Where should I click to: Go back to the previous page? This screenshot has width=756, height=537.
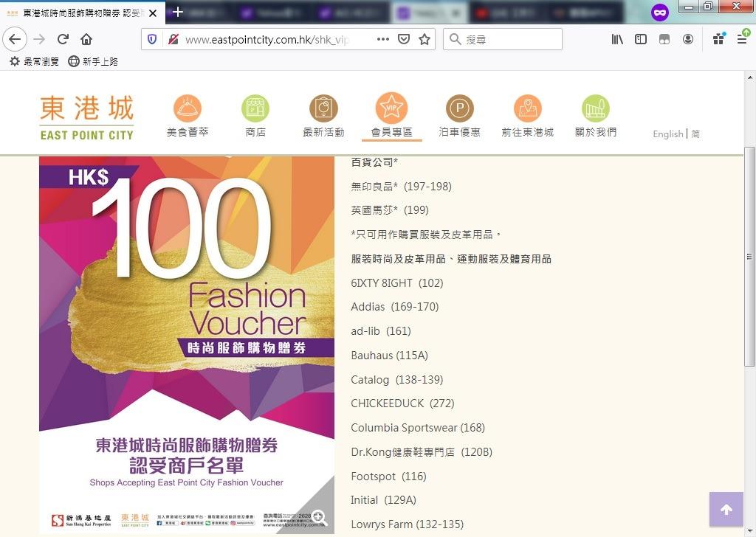tap(15, 39)
